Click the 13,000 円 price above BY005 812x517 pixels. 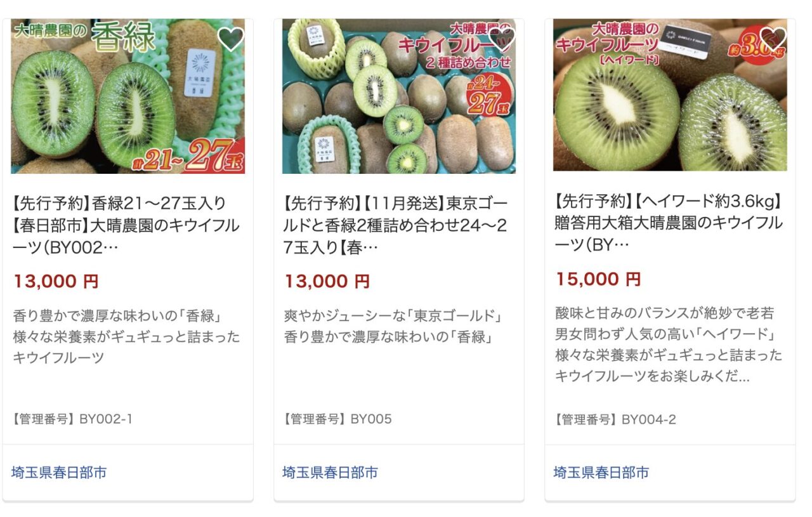click(327, 282)
